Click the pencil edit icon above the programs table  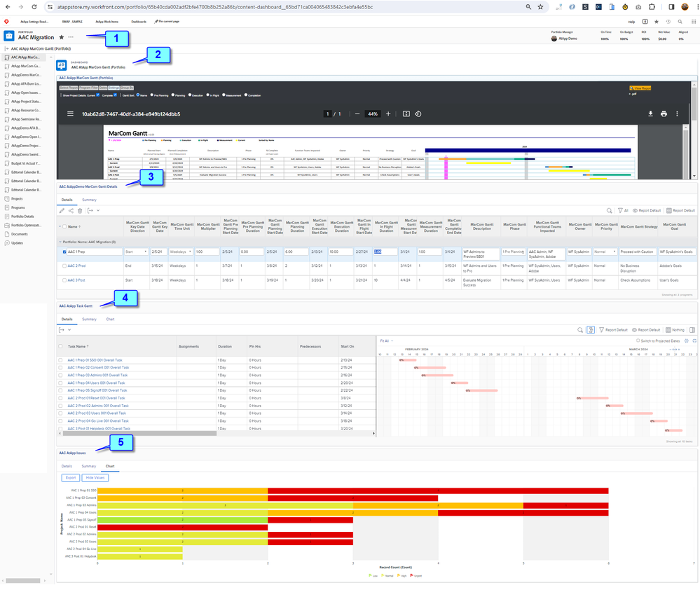pyautogui.click(x=62, y=210)
